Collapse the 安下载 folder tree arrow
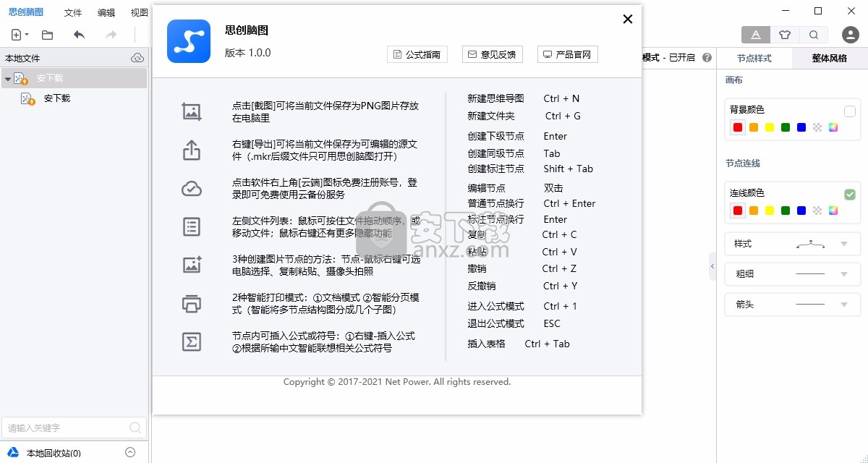 [8, 78]
